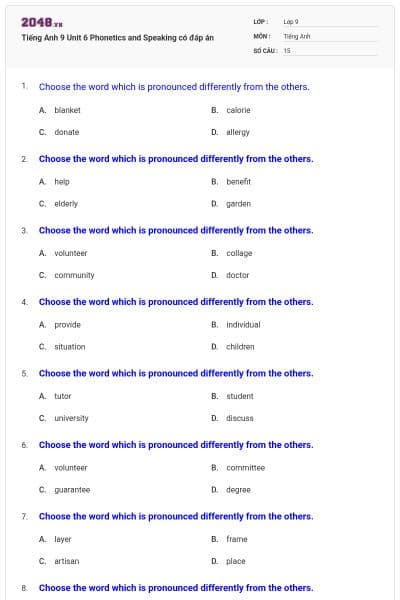This screenshot has width=400, height=600.
Task: Click the quiz title Tiếng Anh 9 Unit 6
Action: pyautogui.click(x=118, y=38)
